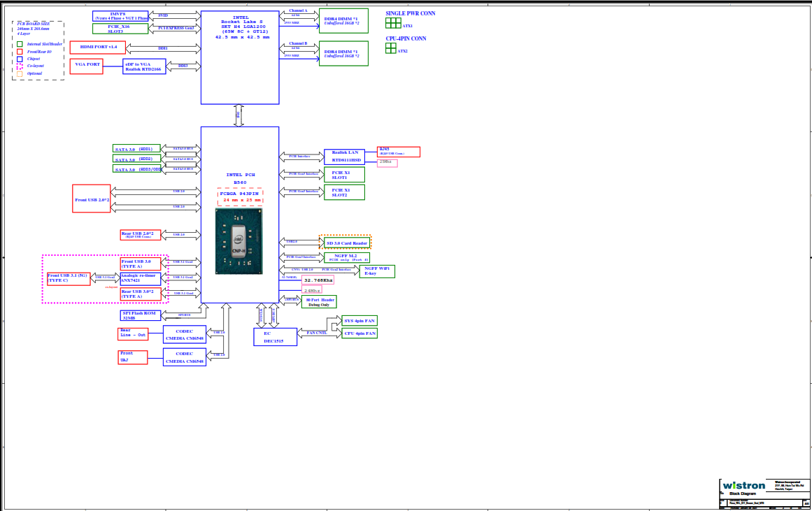Click the Wistron logo in title block
812x511 pixels.
tap(743, 486)
